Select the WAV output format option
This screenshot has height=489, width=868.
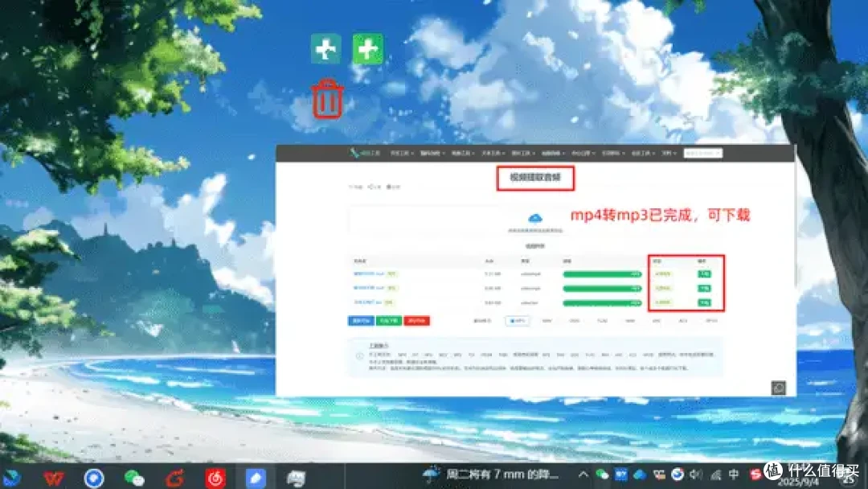click(x=547, y=321)
